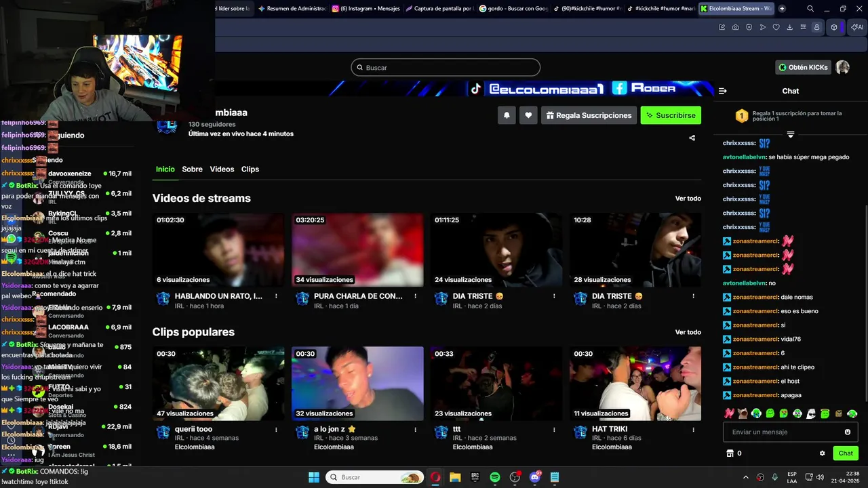Click the browser tab search magnifier icon
Screen dimensions: 868x488
(810, 9)
